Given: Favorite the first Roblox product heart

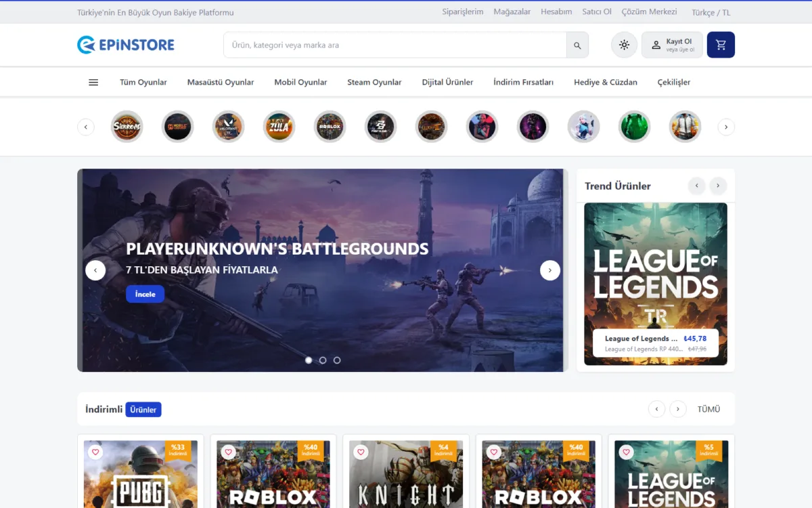Looking at the screenshot, I should [228, 452].
